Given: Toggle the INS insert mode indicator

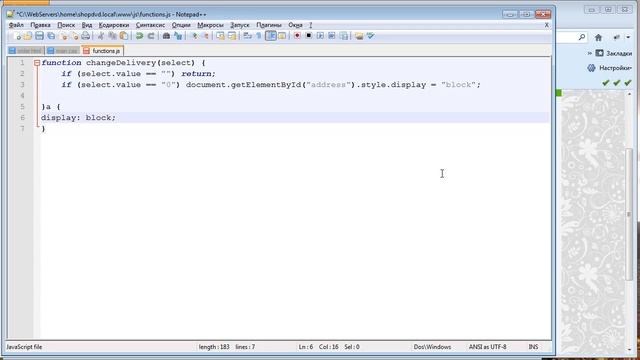Looking at the screenshot, I should pyautogui.click(x=533, y=347).
